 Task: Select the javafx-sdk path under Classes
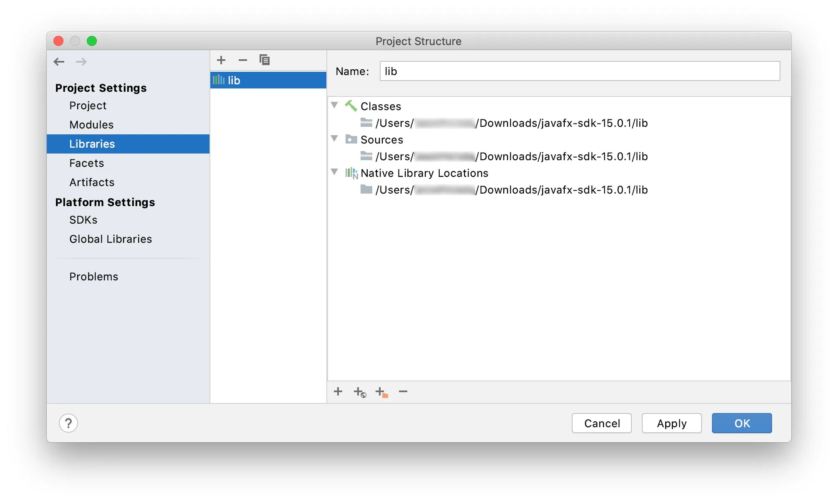pyautogui.click(x=511, y=123)
